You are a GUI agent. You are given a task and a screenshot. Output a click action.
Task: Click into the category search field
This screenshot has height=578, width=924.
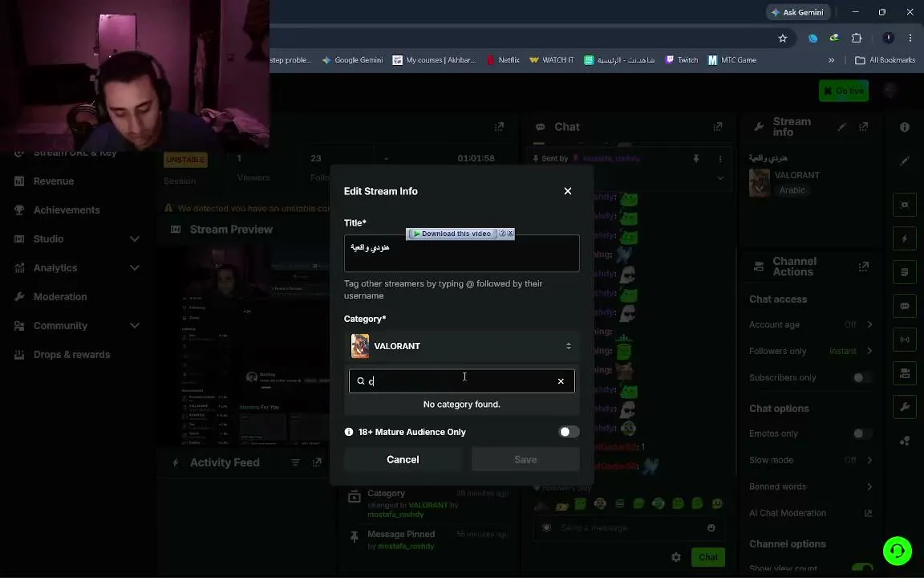461,381
